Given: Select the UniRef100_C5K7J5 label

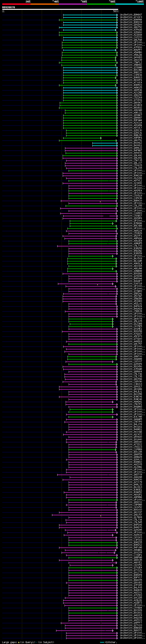Looking at the screenshot, I should pos(131,161).
